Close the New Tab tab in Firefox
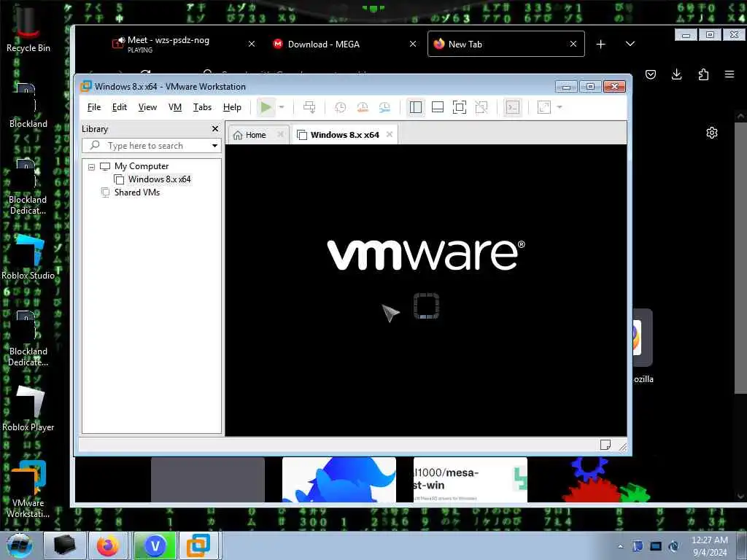The width and height of the screenshot is (747, 560). click(573, 44)
